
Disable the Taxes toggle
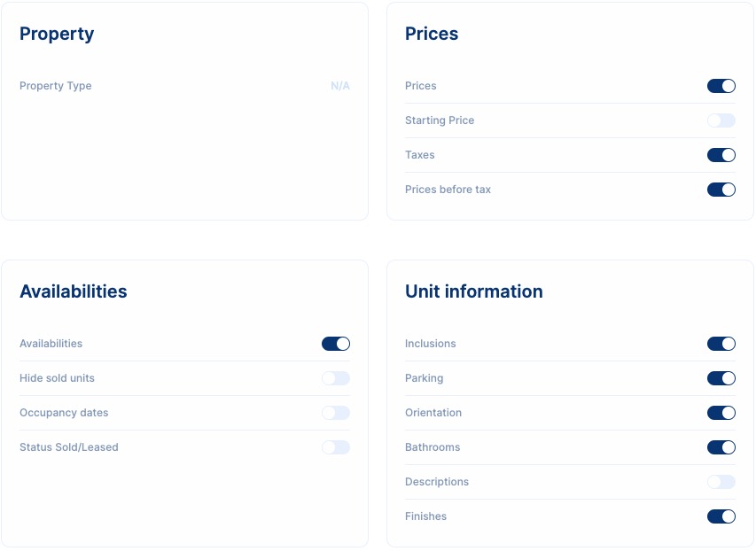(721, 155)
